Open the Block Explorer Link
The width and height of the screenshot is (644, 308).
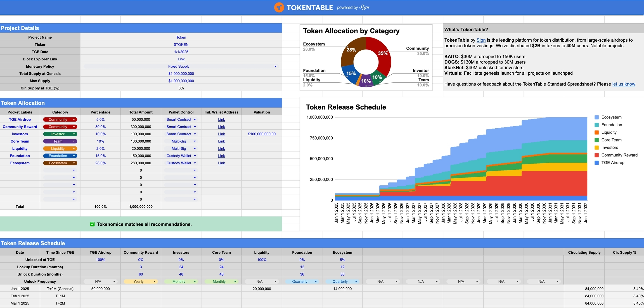click(181, 59)
